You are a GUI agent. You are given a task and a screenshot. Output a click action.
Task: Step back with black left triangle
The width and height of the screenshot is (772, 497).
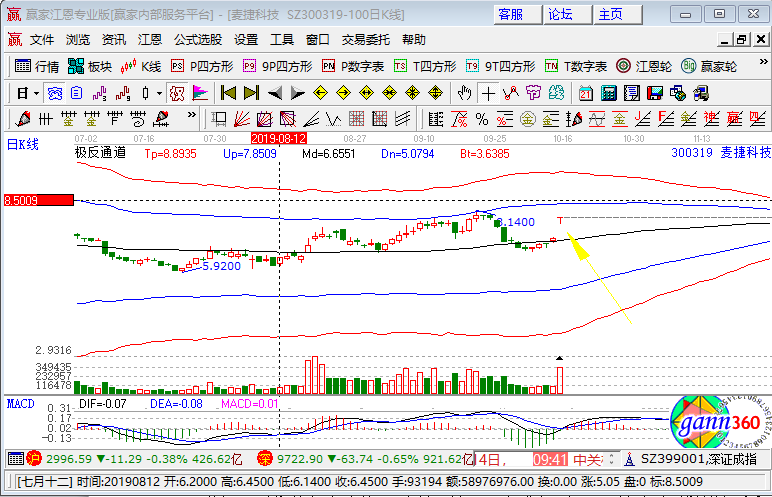pyautogui.click(x=274, y=93)
